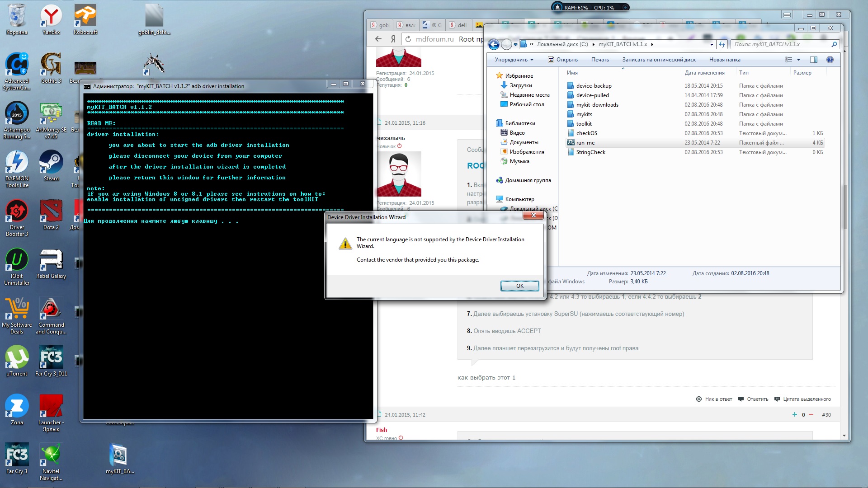Click Записать на оптический диск in toolbar
Screen dimensions: 868x488
pyautogui.click(x=659, y=60)
